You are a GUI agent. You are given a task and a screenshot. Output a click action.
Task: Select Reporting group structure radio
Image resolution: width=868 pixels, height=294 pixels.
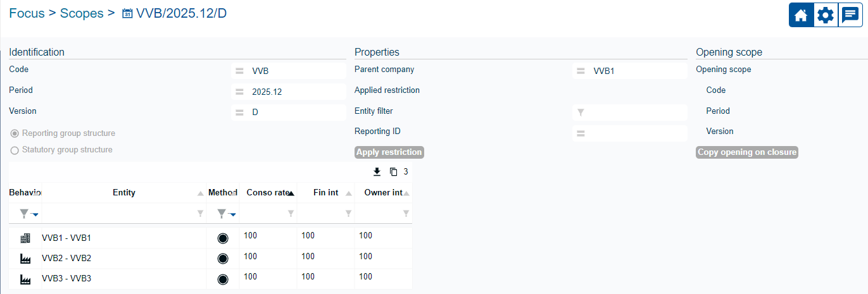point(15,134)
